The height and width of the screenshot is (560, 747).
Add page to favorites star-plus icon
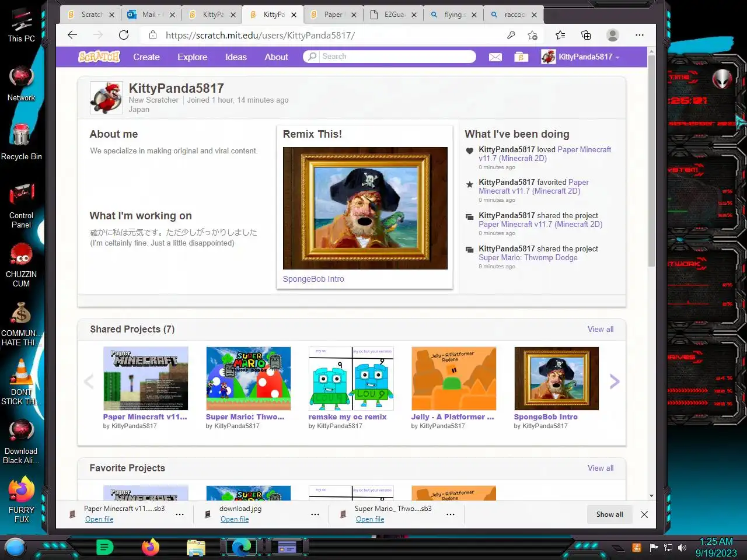tap(532, 35)
